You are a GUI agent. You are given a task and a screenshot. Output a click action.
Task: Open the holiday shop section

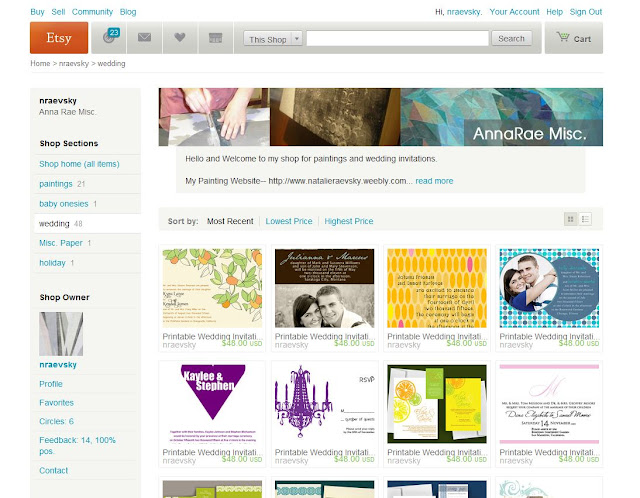point(52,263)
